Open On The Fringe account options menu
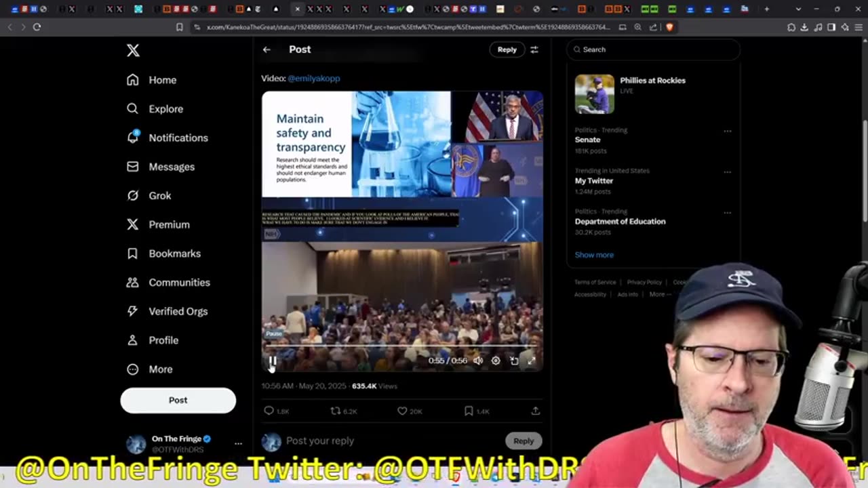The height and width of the screenshot is (488, 868). tap(238, 443)
